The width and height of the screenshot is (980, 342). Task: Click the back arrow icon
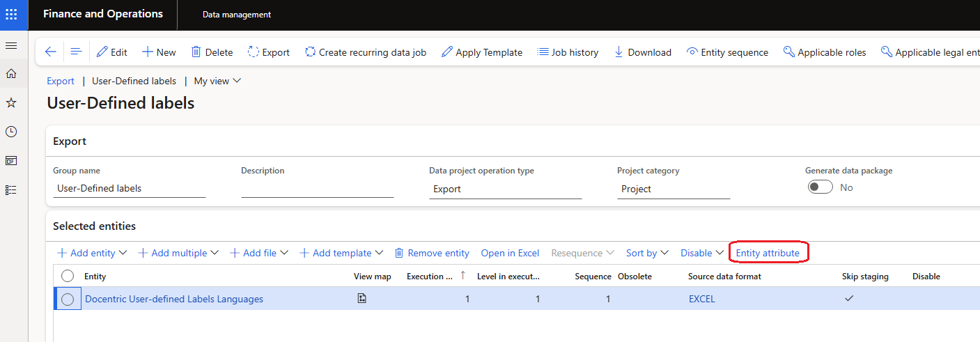pos(50,52)
